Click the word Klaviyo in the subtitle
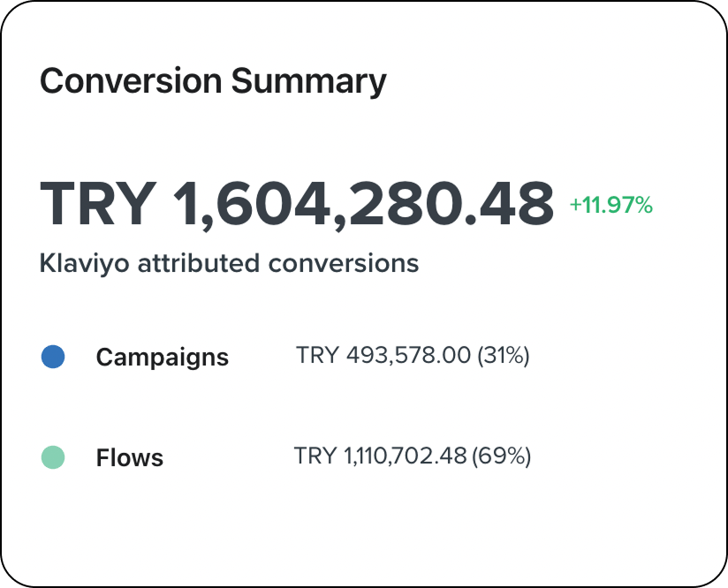Screen dimensions: 728x588 tap(85, 264)
